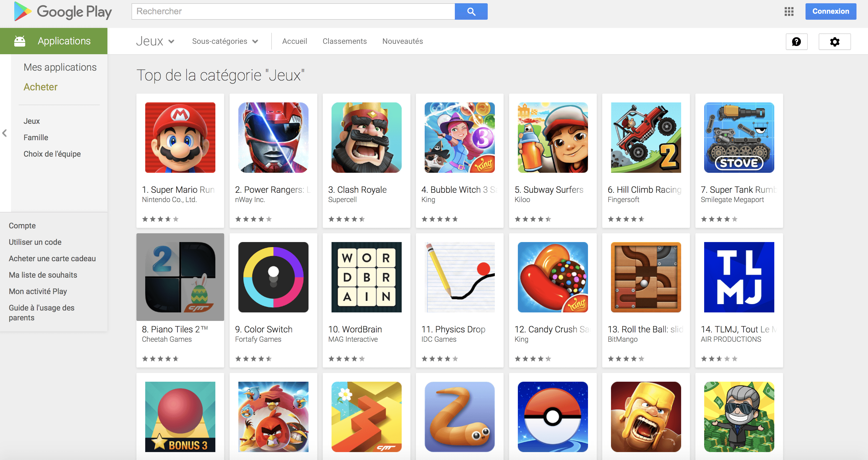
Task: Select the Color Switch game icon
Action: coord(273,277)
